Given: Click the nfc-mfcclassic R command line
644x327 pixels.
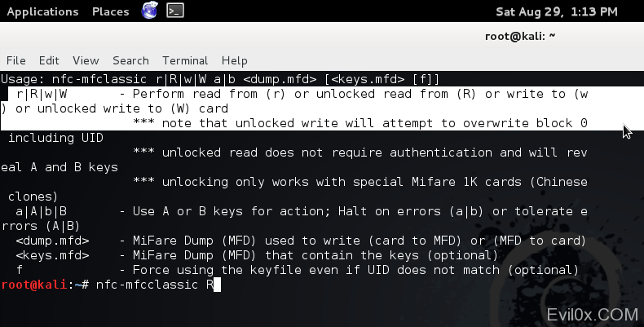Looking at the screenshot, I should [x=153, y=285].
